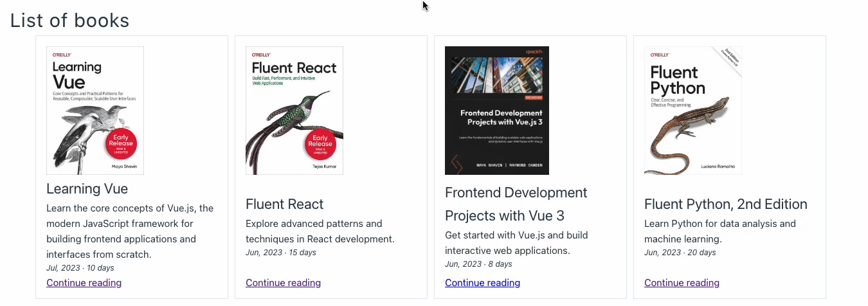The height and width of the screenshot is (306, 868).
Task: Click the Fluent React description text
Action: (x=320, y=231)
